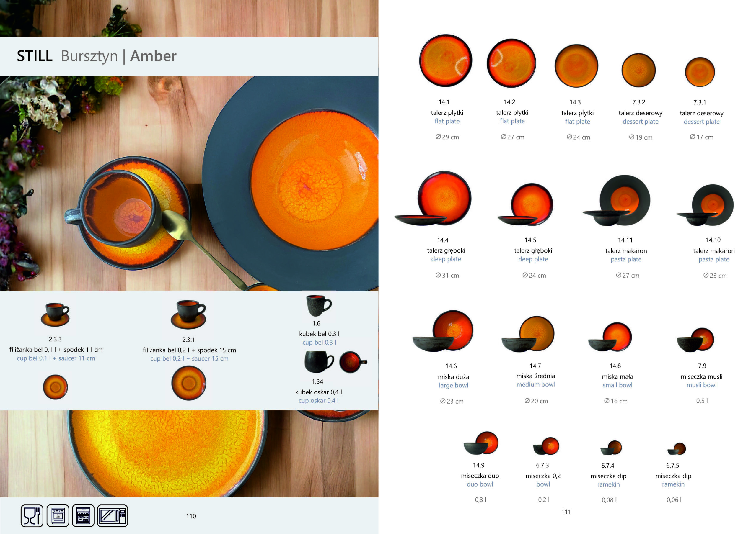Viewport: 756px width, 534px height.
Task: Select the 2.3.1 cup and saucer image
Action: pyautogui.click(x=188, y=314)
